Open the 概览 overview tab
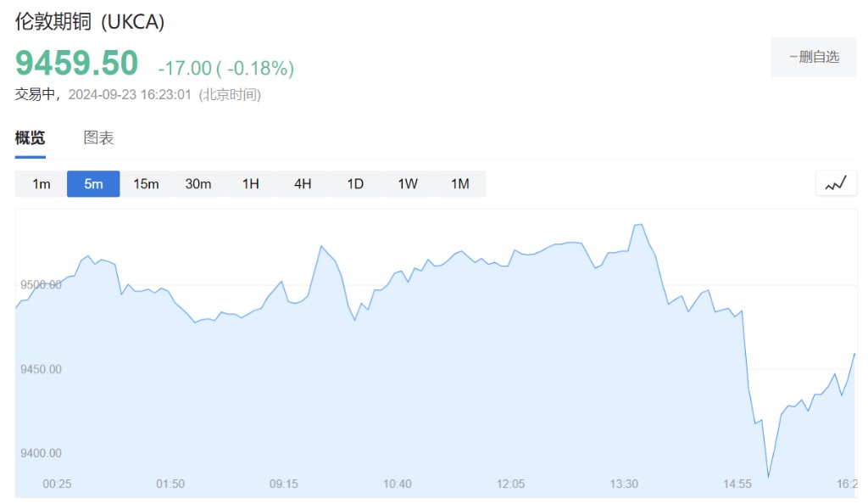Viewport: 868px width, 504px height. 31,138
